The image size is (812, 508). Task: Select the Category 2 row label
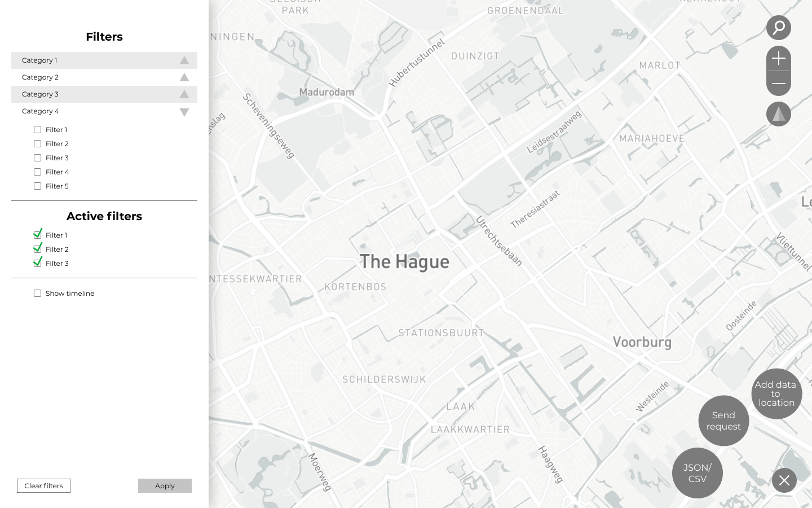tap(40, 77)
